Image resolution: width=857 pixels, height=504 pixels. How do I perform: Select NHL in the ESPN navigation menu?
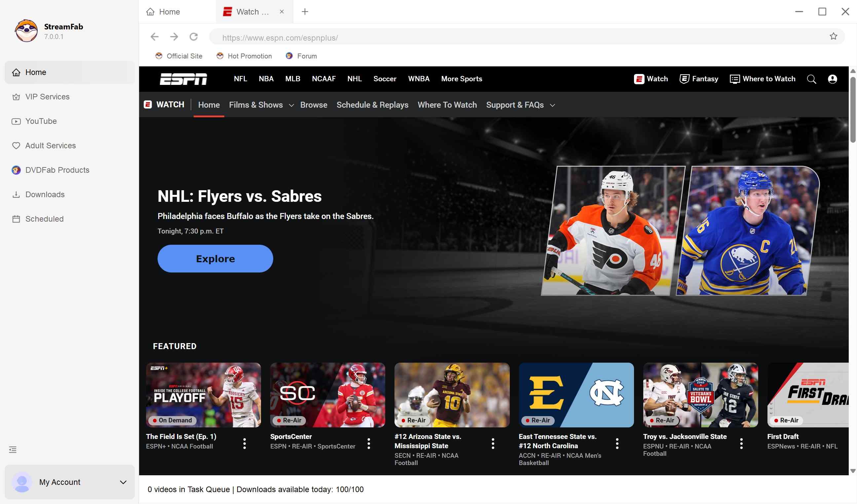point(354,79)
